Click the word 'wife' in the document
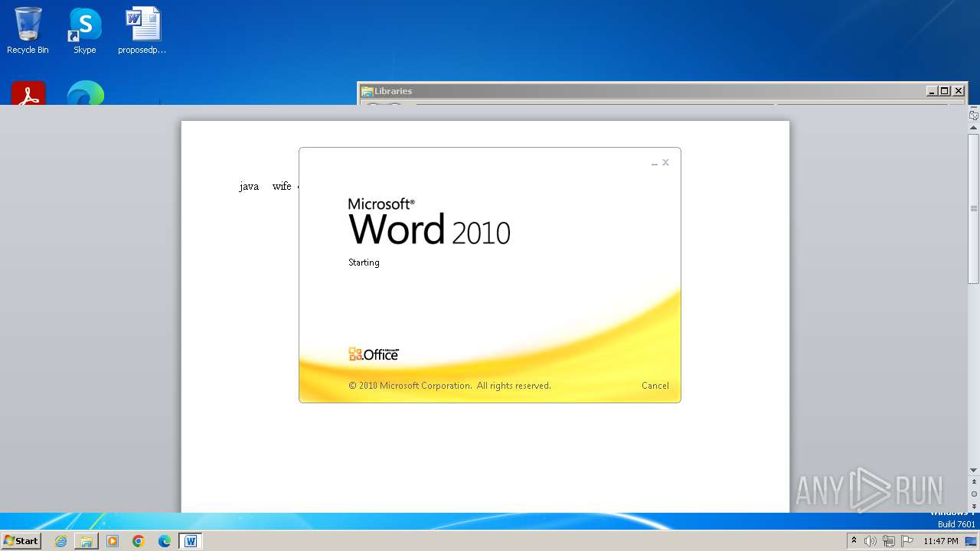The width and height of the screenshot is (980, 551). click(282, 187)
